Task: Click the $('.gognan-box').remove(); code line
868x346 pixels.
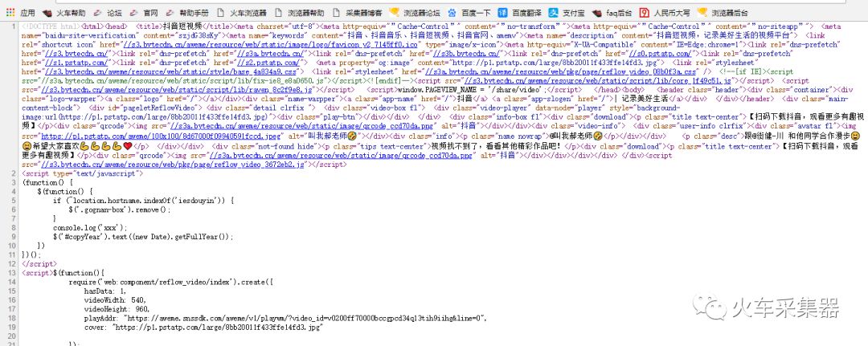Action: (120, 210)
